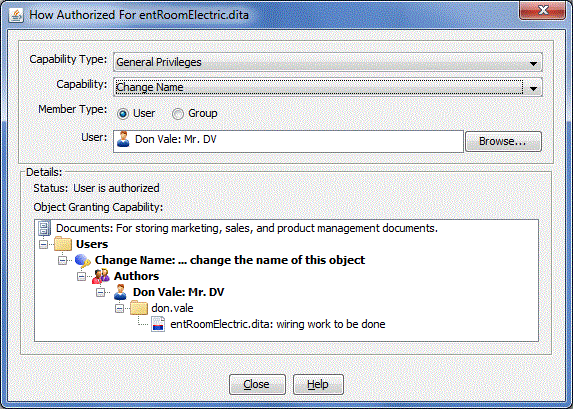This screenshot has width=573, height=409.
Task: Collapse the Users tree node
Action: click(x=43, y=244)
